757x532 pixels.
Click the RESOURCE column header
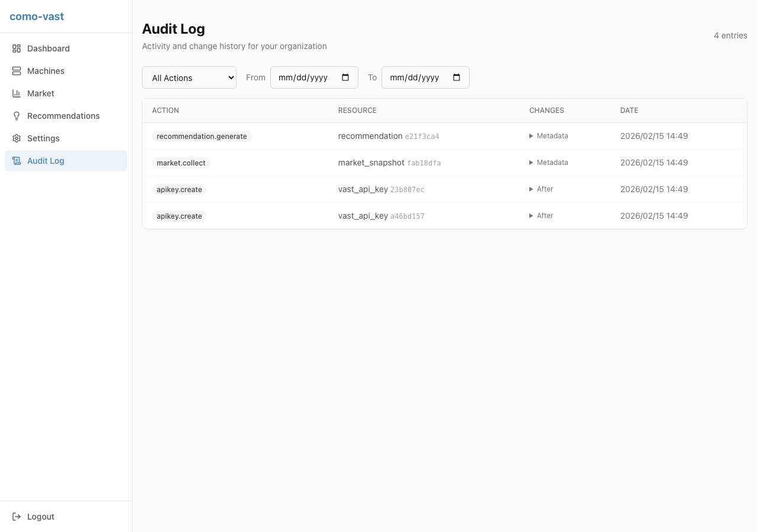click(357, 111)
